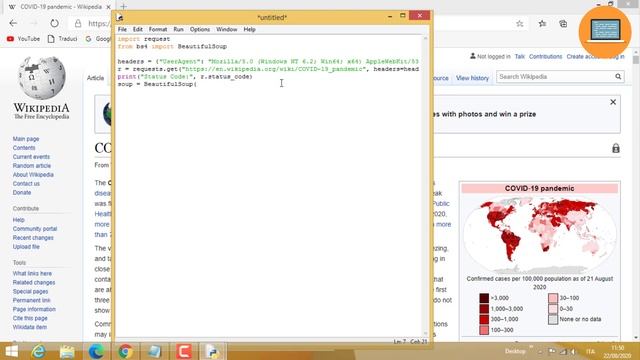This screenshot has width=640, height=360.
Task: Click the Search Wikipedia input field
Action: [x=556, y=77]
